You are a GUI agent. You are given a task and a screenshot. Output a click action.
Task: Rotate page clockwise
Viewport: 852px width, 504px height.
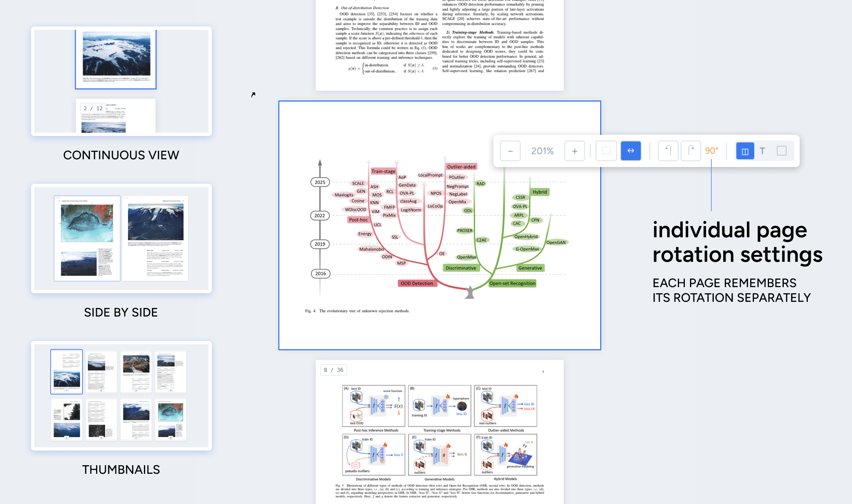tap(691, 151)
